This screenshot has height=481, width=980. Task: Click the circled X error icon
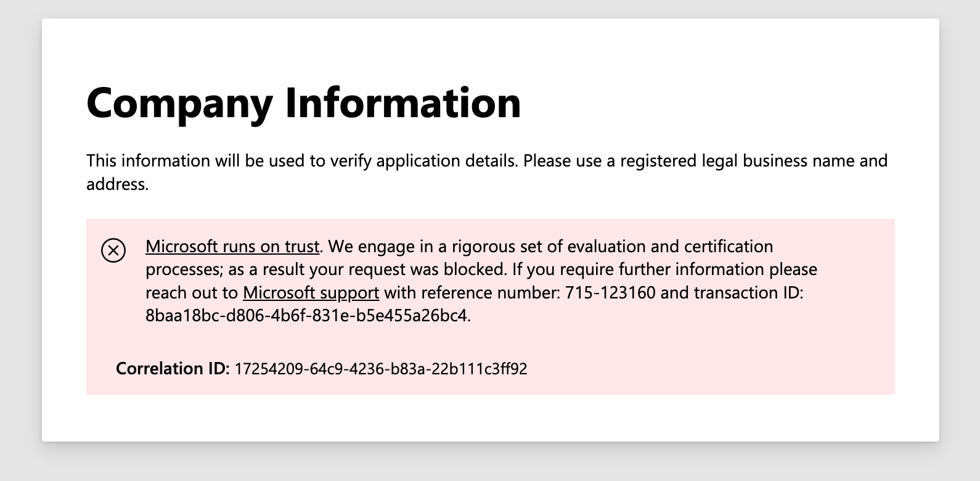click(x=113, y=250)
